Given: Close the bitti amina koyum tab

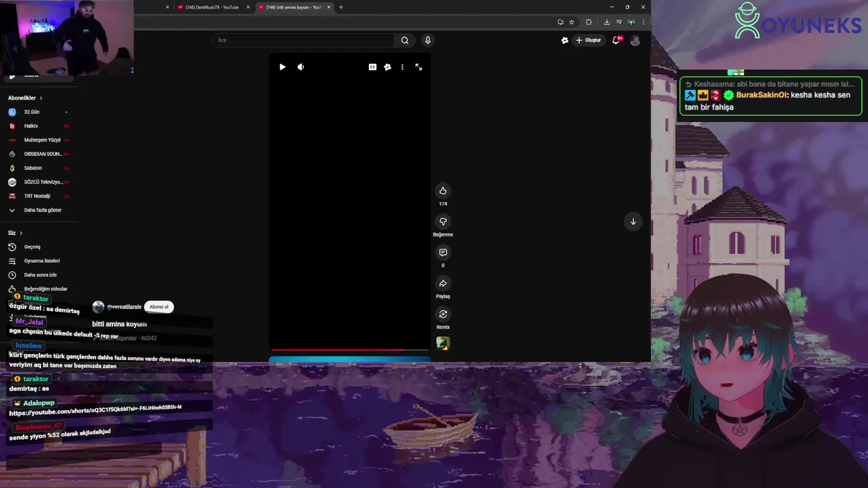Looking at the screenshot, I should pyautogui.click(x=329, y=7).
